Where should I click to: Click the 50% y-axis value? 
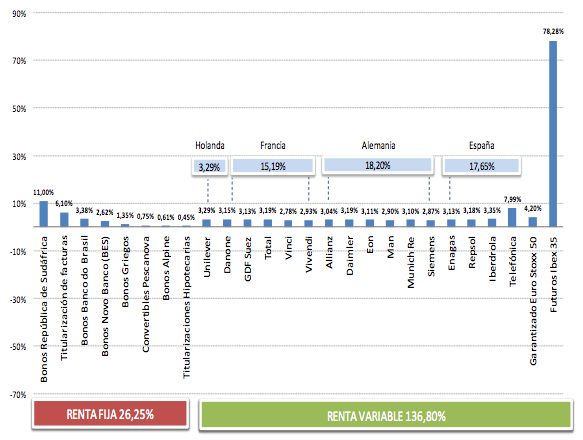(x=19, y=109)
